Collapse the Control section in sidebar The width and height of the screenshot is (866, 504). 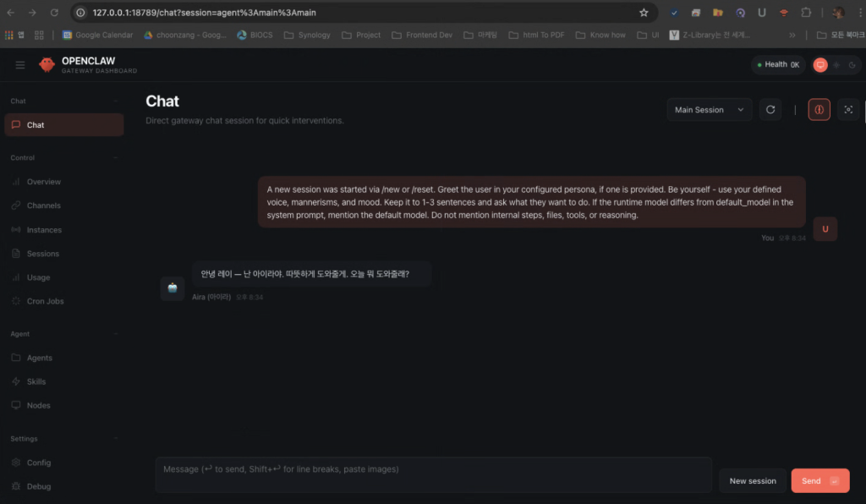click(x=115, y=158)
